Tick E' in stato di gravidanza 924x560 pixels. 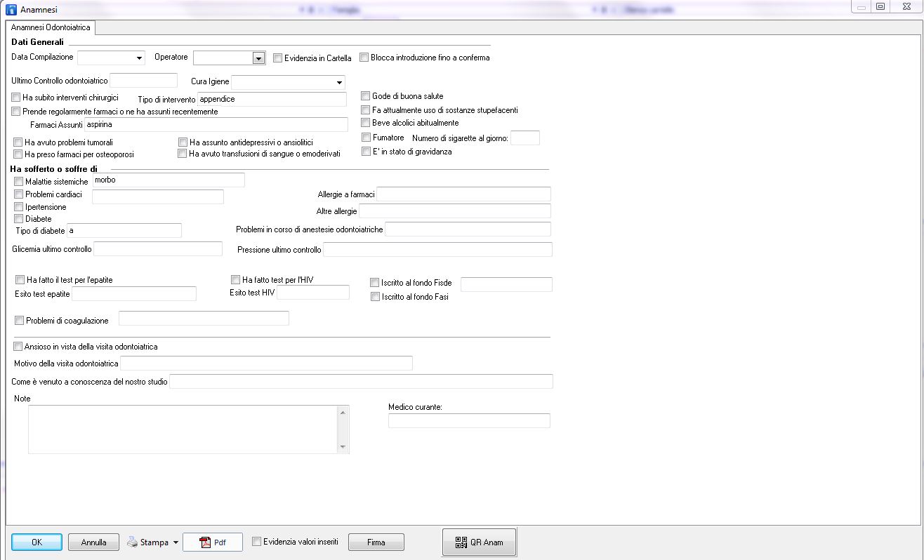[366, 151]
